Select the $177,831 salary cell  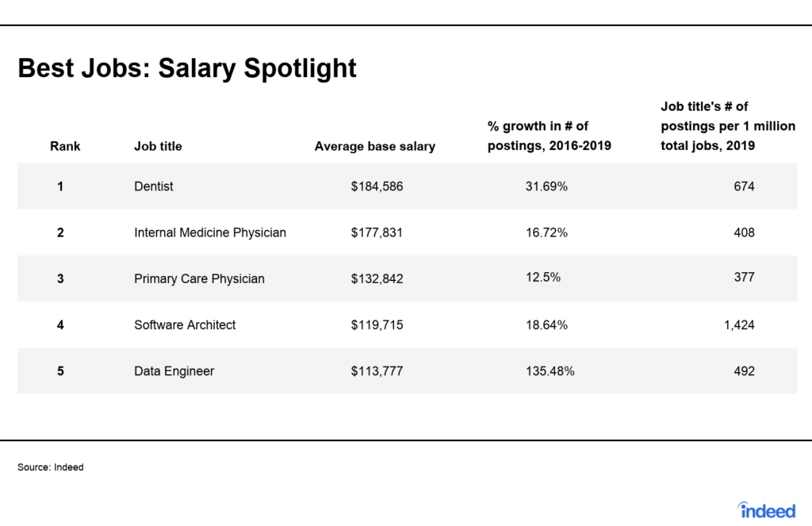[x=377, y=232]
